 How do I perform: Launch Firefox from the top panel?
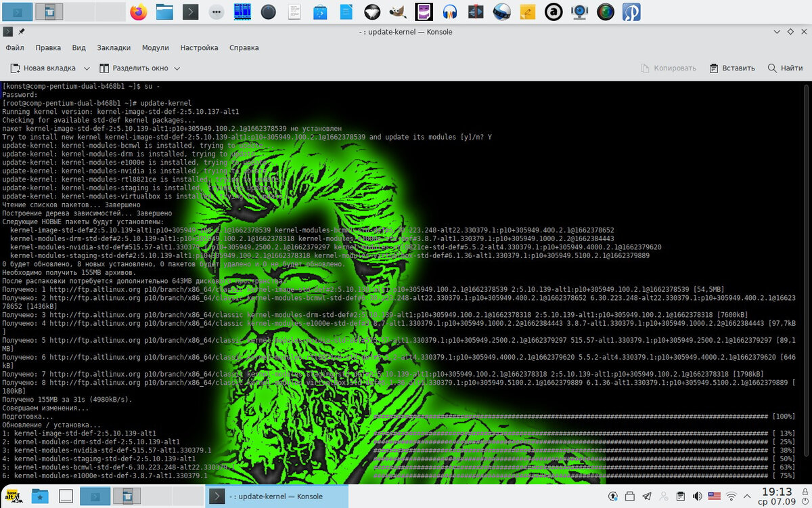(139, 12)
